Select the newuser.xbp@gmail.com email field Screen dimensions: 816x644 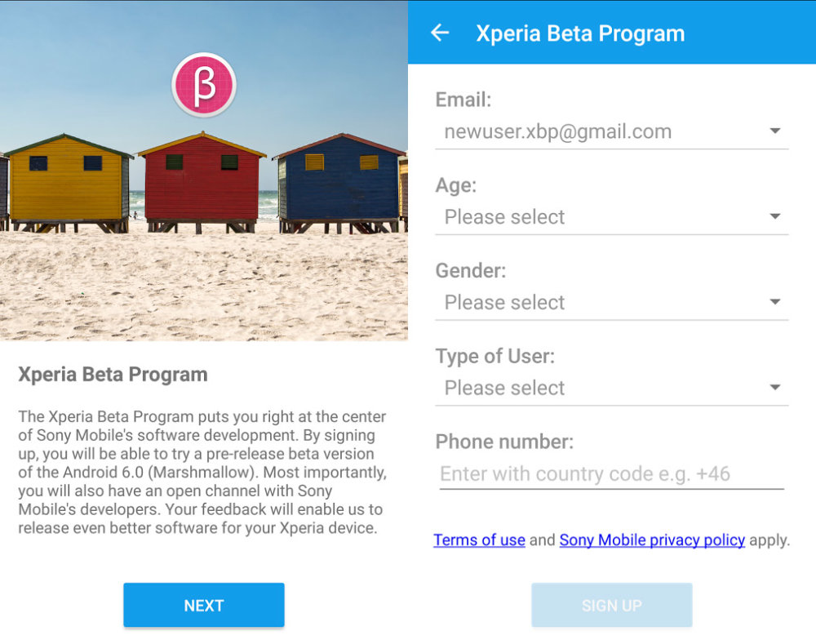pos(611,132)
